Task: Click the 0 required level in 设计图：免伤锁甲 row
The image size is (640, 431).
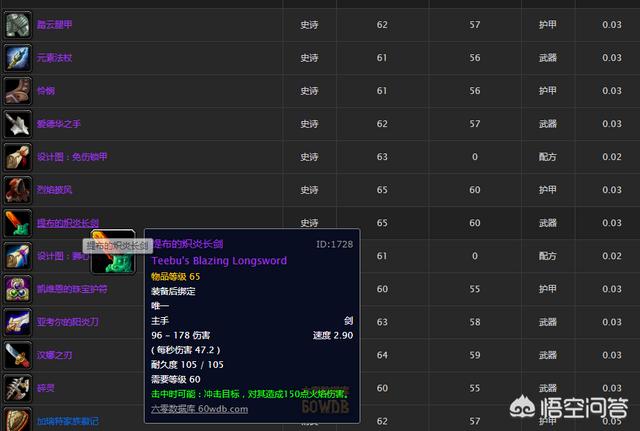Action: click(475, 157)
